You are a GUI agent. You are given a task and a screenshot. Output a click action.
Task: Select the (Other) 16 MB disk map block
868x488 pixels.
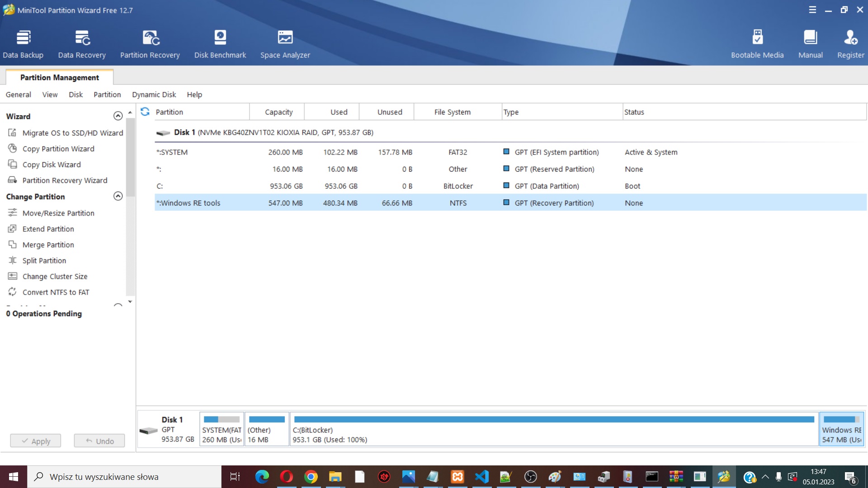pyautogui.click(x=267, y=429)
